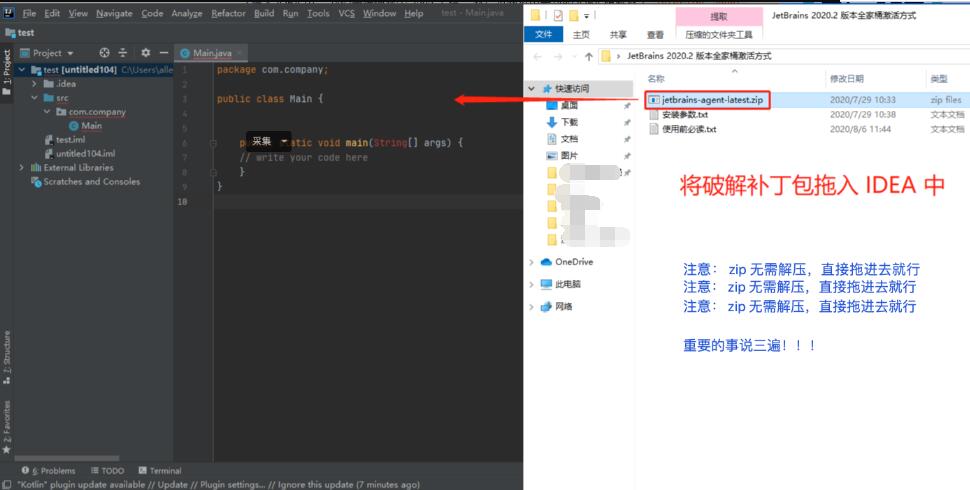
Task: Open the Tools menu
Action: click(318, 13)
